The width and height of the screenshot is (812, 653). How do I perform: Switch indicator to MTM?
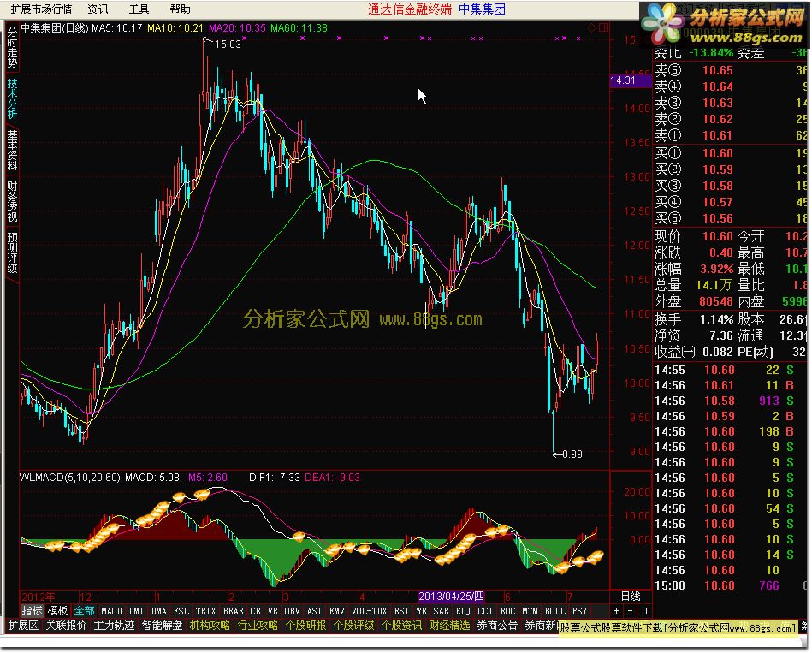(x=530, y=611)
